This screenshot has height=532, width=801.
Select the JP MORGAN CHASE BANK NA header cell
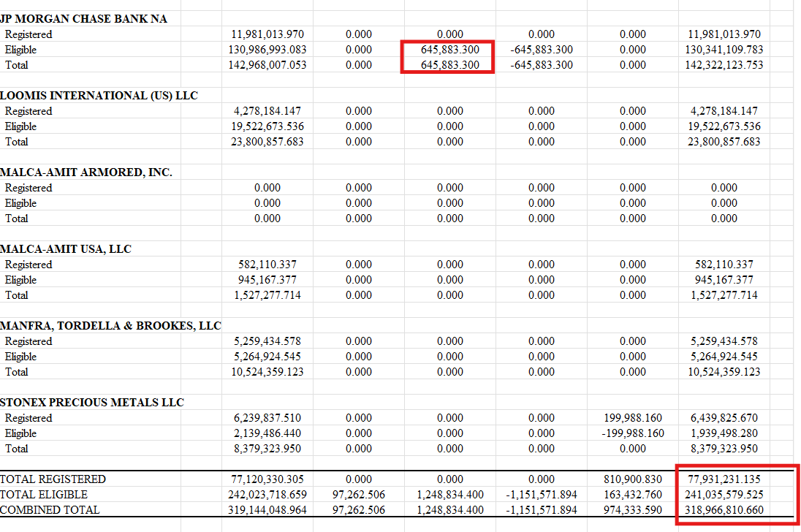click(x=83, y=18)
